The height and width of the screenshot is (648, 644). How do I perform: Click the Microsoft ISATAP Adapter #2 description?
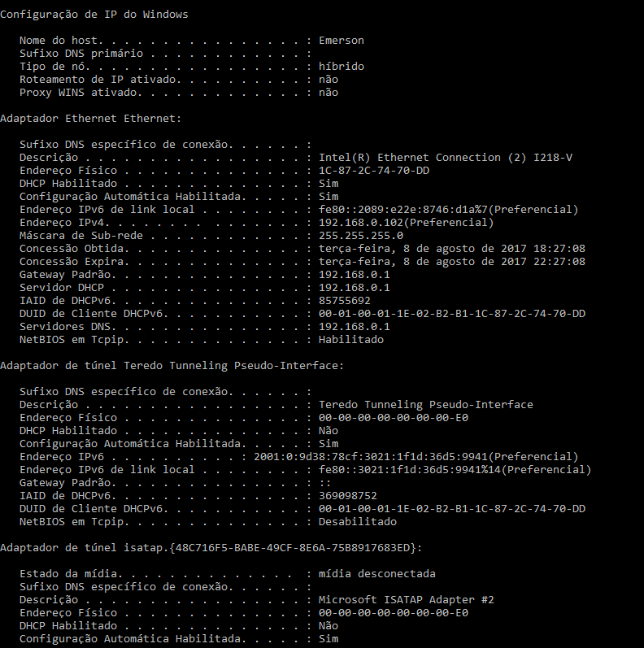pyautogui.click(x=406, y=600)
